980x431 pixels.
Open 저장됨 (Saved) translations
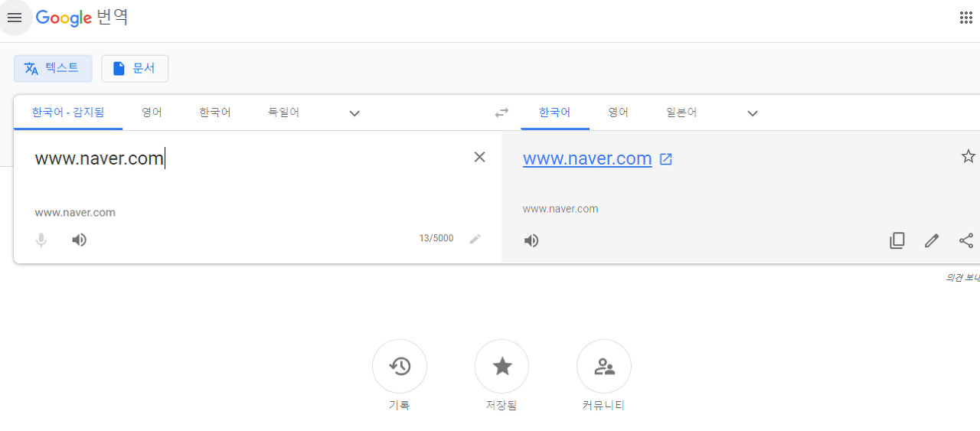[x=502, y=367]
